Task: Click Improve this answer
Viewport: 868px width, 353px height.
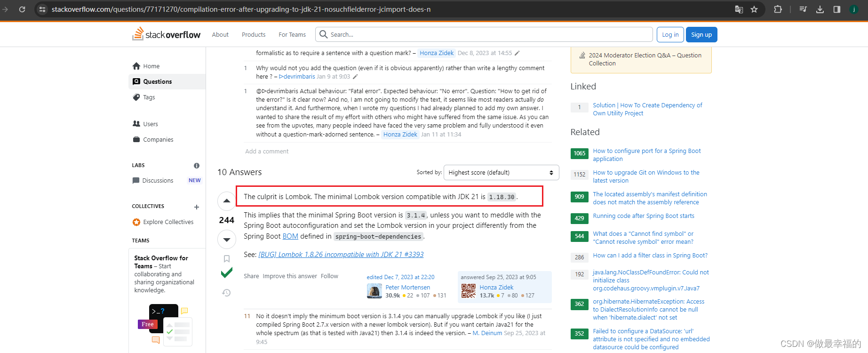Action: pos(290,276)
